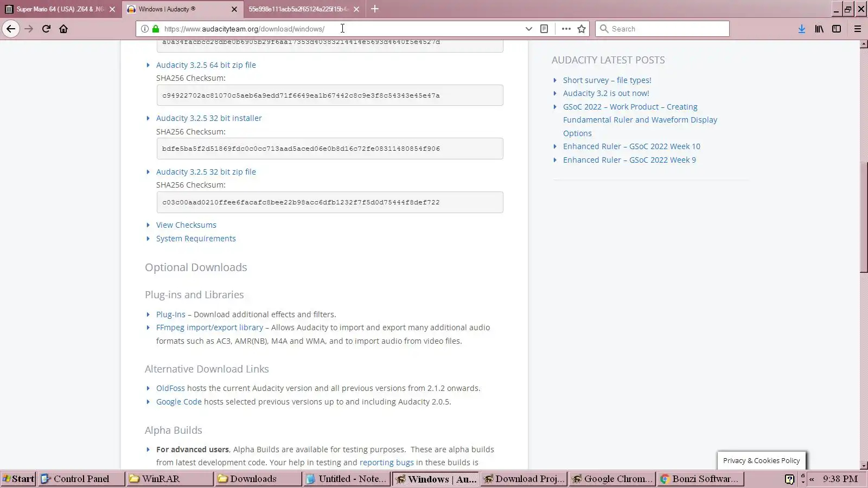The height and width of the screenshot is (488, 868).
Task: Open the Firefox home page
Action: [x=63, y=29]
